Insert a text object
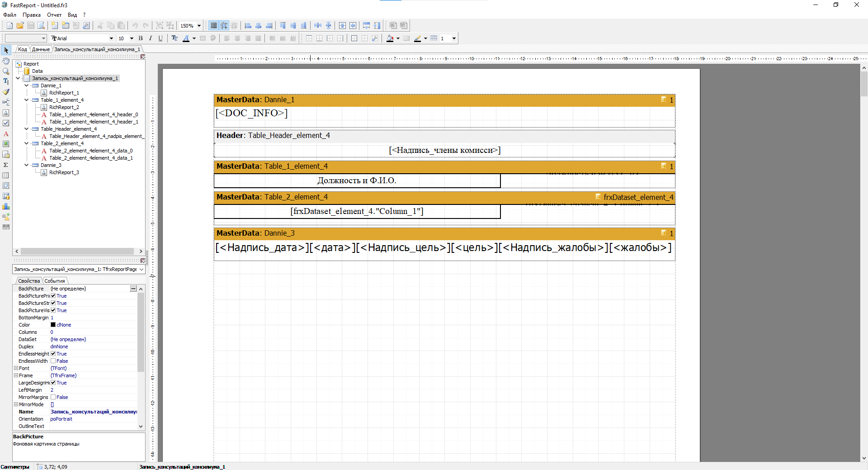The image size is (868, 470). 6,134
